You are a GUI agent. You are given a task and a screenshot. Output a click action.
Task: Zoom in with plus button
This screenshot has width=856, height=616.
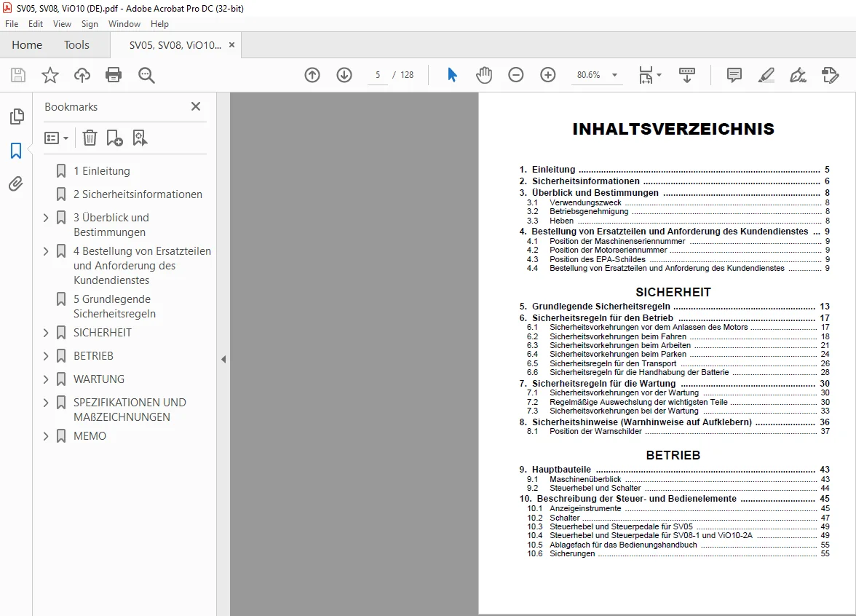pyautogui.click(x=547, y=75)
